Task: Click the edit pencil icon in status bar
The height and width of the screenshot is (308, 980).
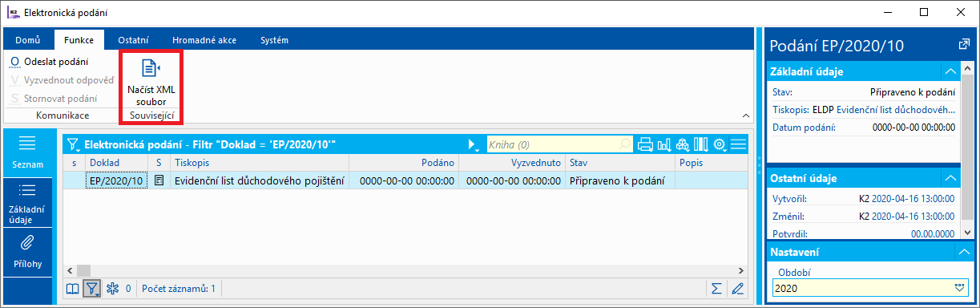Action: pos(737,288)
